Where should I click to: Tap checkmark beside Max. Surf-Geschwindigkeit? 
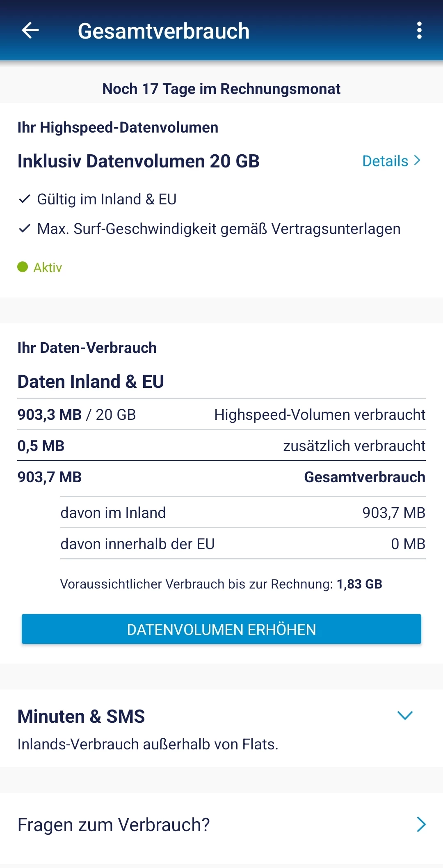[25, 229]
